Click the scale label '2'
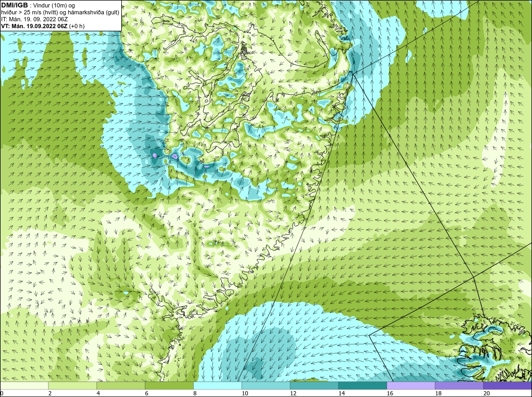 [50, 393]
